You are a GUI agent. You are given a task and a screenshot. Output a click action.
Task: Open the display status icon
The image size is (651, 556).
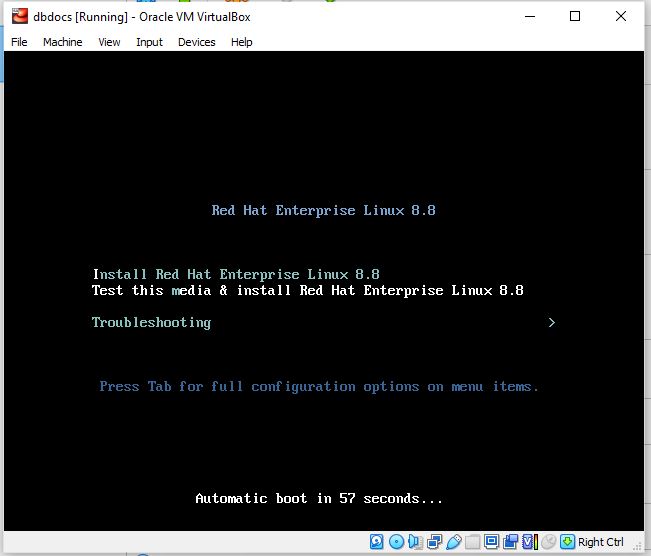click(492, 542)
